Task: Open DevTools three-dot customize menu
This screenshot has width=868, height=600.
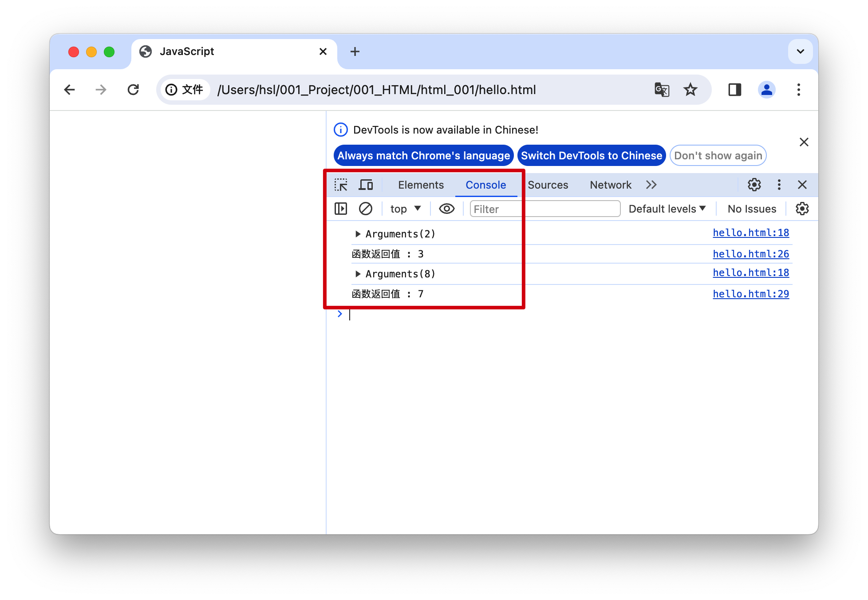Action: pos(779,185)
